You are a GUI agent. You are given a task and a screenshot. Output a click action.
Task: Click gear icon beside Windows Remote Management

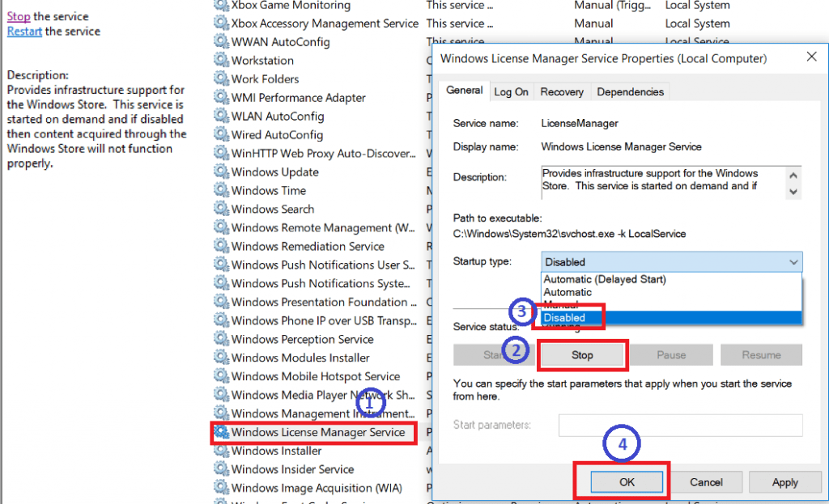[x=221, y=227]
